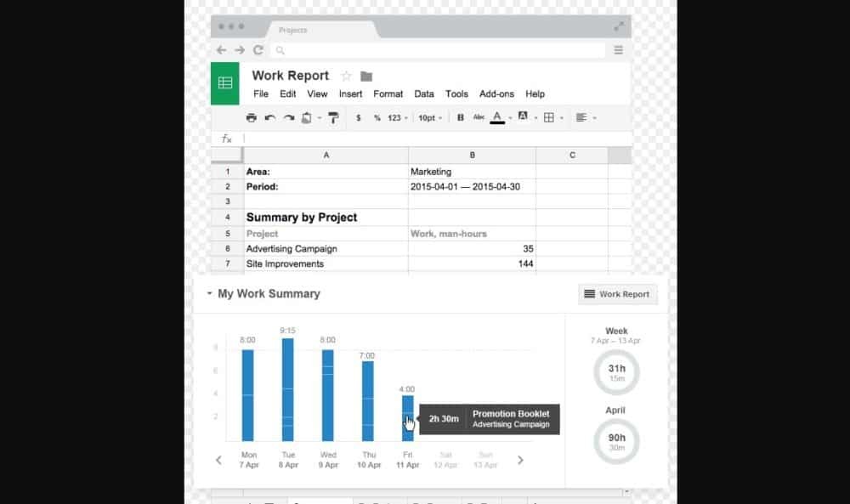This screenshot has width=850, height=504.
Task: Click the redo arrow icon
Action: [x=289, y=118]
